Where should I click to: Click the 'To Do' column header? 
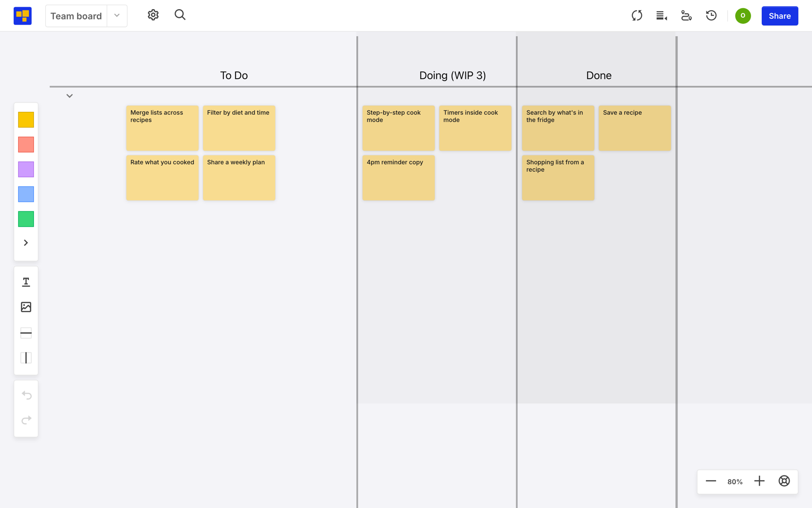[234, 76]
